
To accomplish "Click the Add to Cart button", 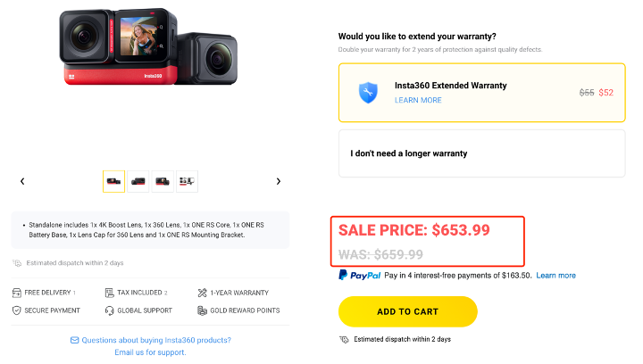I will 407,311.
